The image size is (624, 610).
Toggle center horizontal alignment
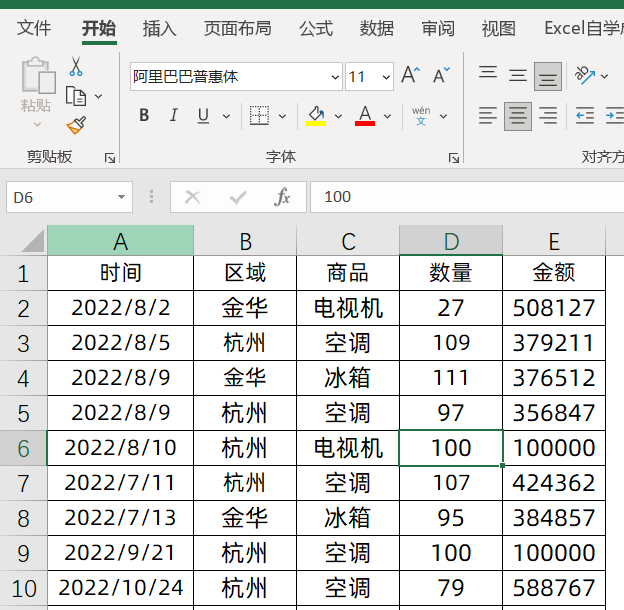point(518,116)
